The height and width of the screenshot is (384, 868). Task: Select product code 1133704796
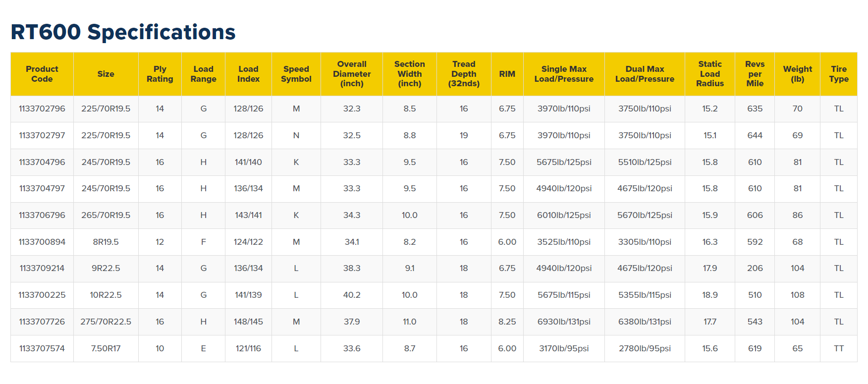tap(42, 162)
